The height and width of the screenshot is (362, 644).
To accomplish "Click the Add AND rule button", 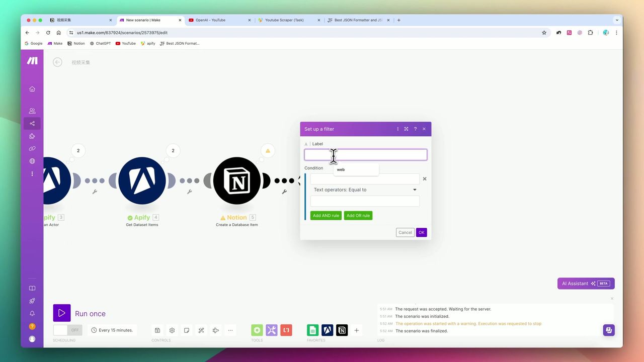I will (x=326, y=216).
